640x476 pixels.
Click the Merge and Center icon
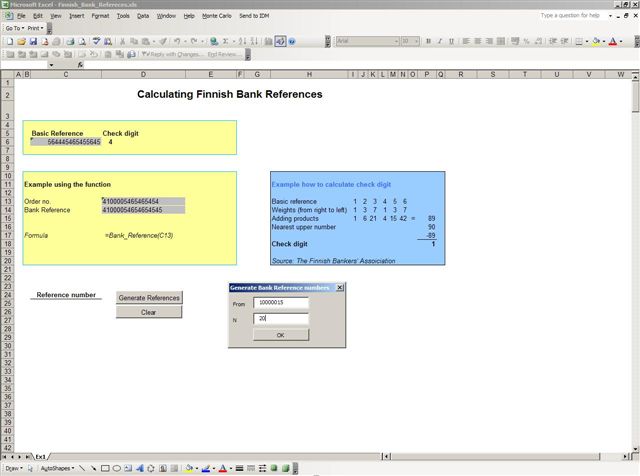click(x=500, y=41)
